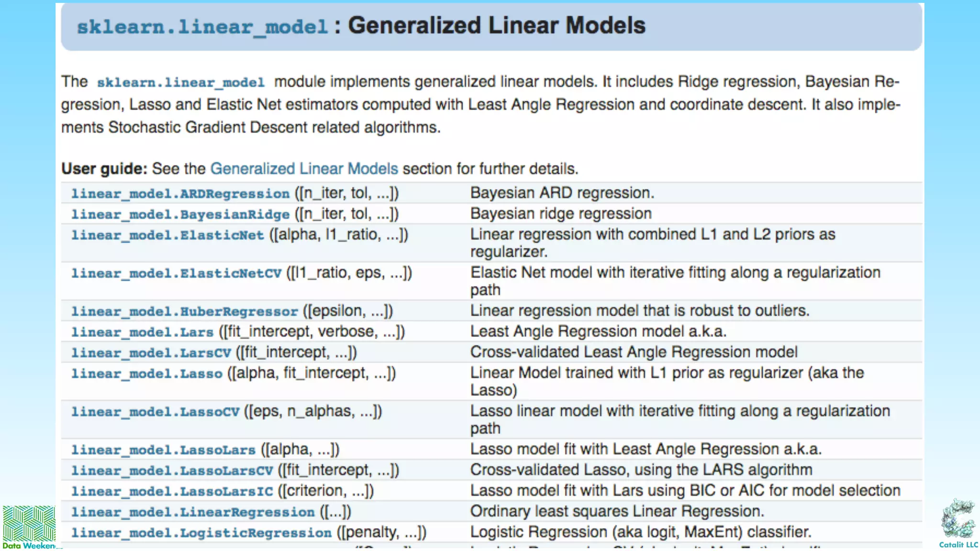This screenshot has height=551, width=980.
Task: Click linear_model.LogisticRegression link
Action: pos(201,533)
